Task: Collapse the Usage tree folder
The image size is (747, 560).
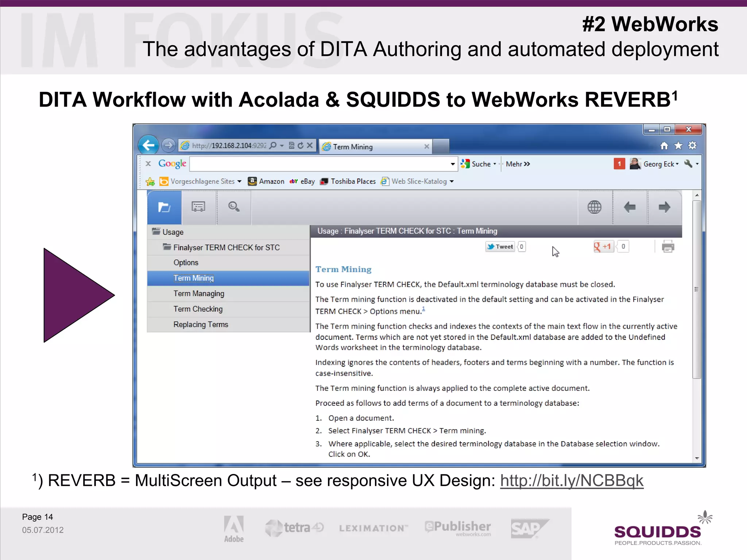Action: 156,232
